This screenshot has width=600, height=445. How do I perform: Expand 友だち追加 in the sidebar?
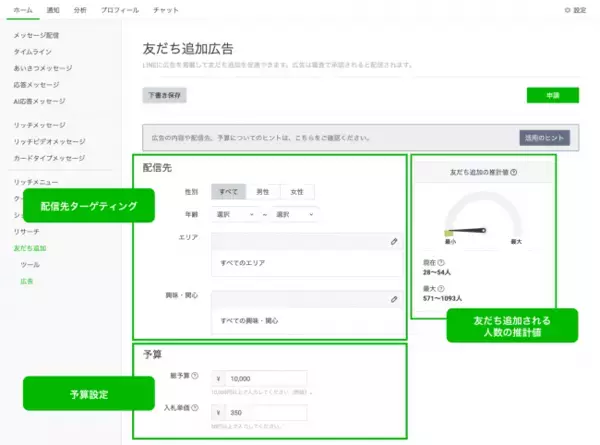[29, 247]
